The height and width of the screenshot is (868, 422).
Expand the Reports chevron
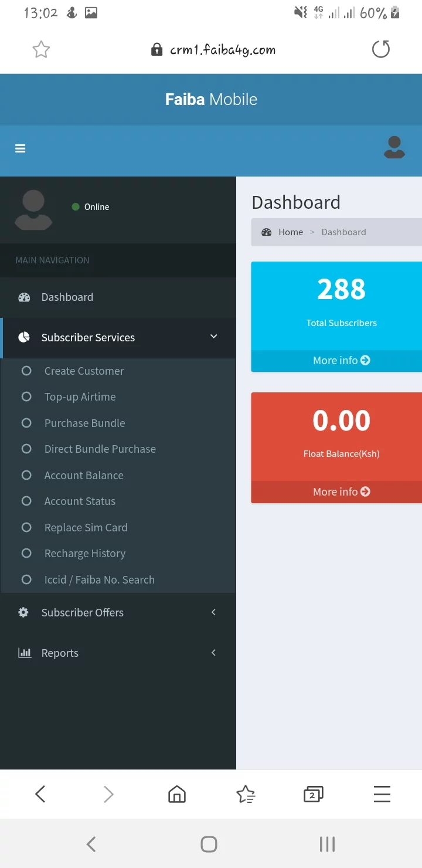[213, 653]
